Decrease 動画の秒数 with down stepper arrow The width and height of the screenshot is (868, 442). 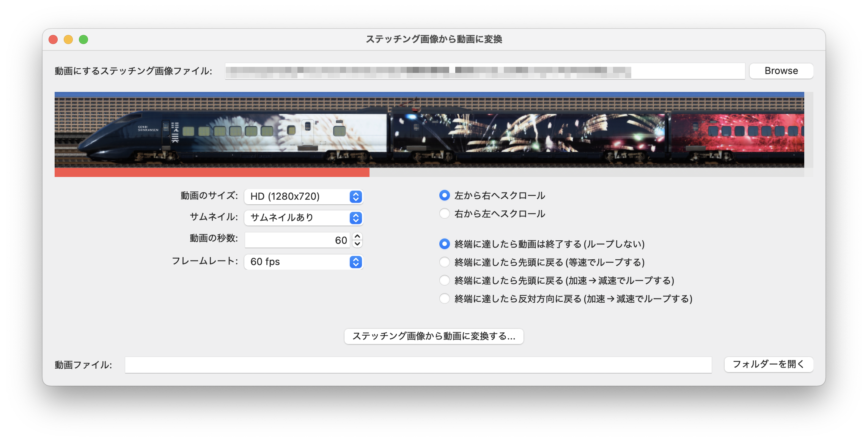(357, 244)
